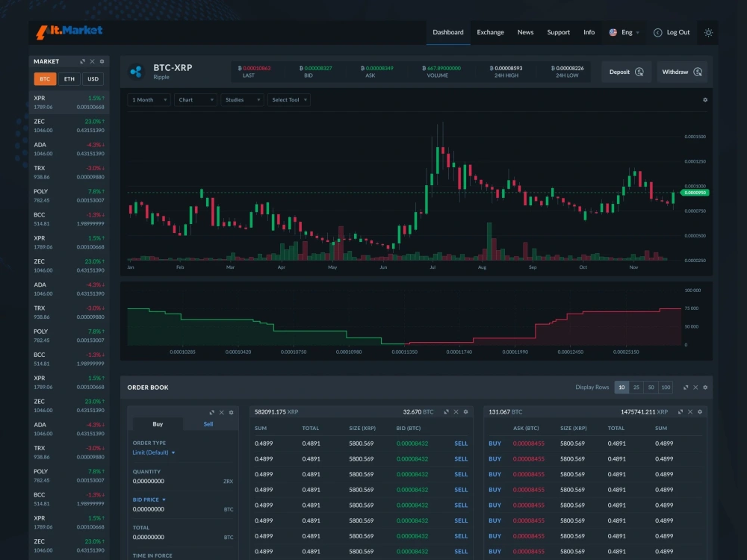Select first BCC 514.81 market row
The image size is (747, 560).
69,219
